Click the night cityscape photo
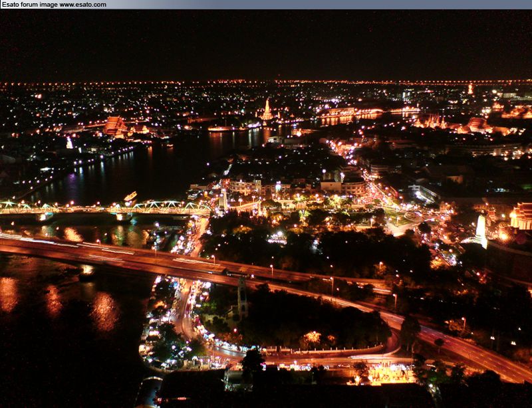Image resolution: width=532 pixels, height=408 pixels. coord(266,209)
